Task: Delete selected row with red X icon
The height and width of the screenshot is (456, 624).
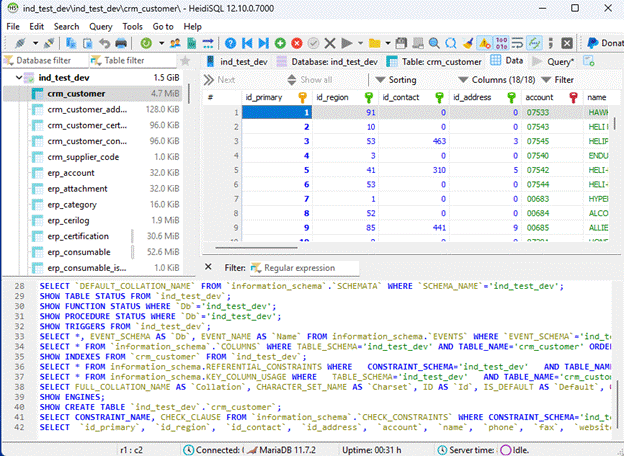Action: point(297,43)
